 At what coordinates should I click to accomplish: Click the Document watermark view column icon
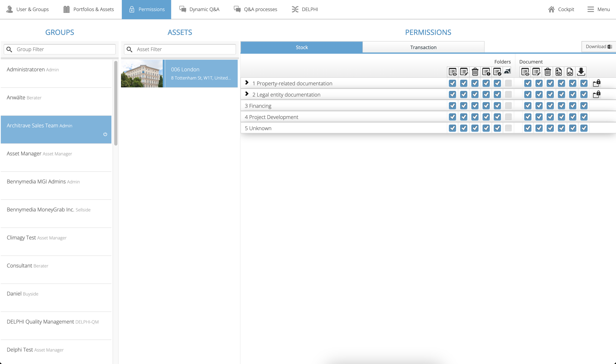pos(559,72)
